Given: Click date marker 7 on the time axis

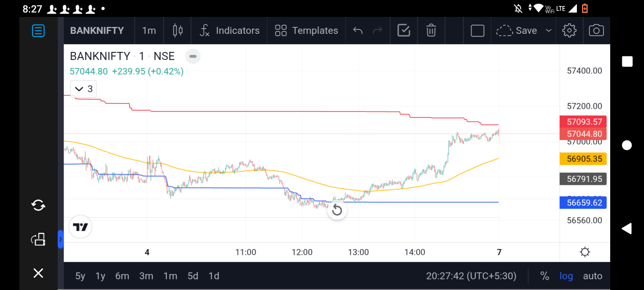Looking at the screenshot, I should tap(499, 252).
